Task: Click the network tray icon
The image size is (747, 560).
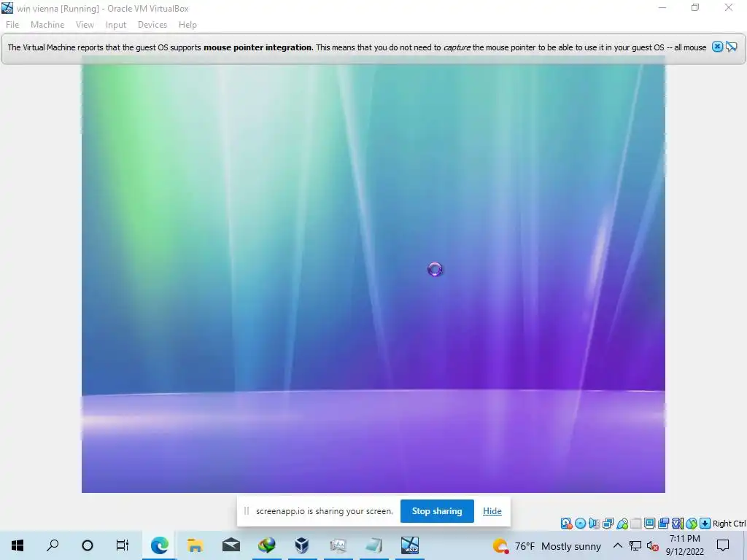Action: [x=635, y=545]
